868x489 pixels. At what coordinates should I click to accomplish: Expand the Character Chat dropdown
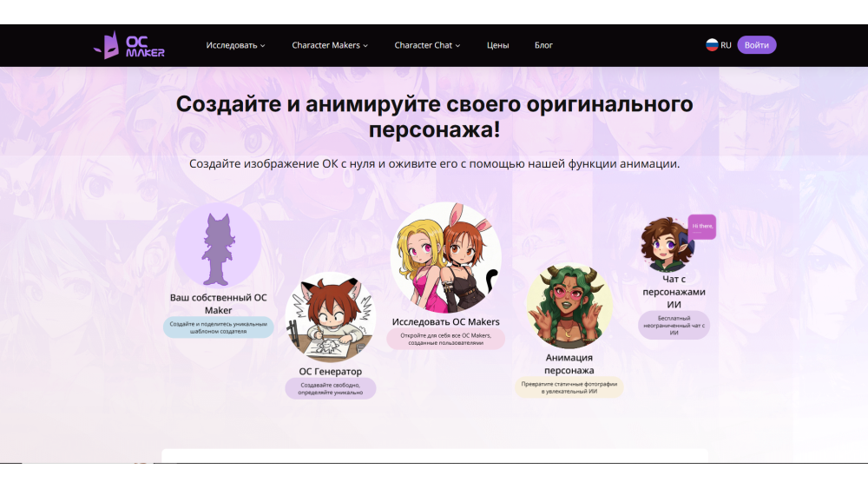[427, 45]
